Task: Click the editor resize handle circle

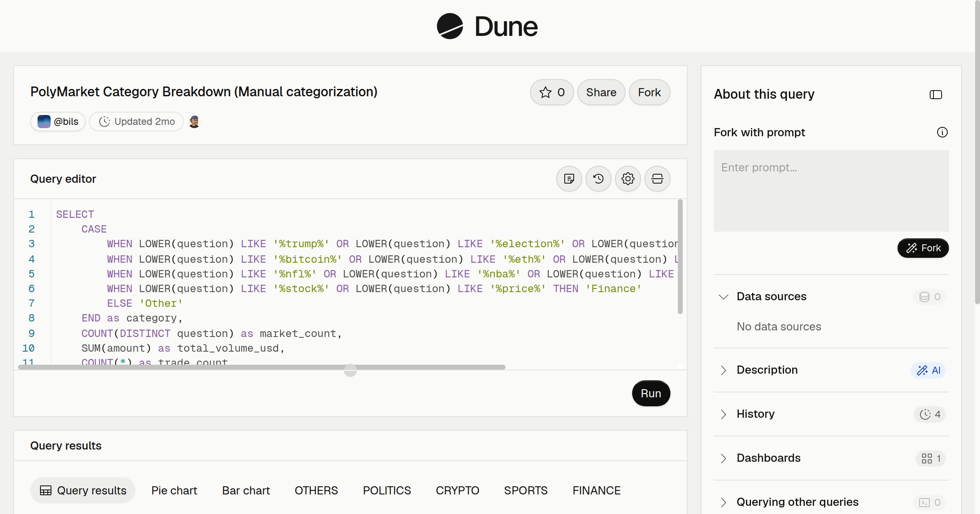Action: pyautogui.click(x=350, y=370)
